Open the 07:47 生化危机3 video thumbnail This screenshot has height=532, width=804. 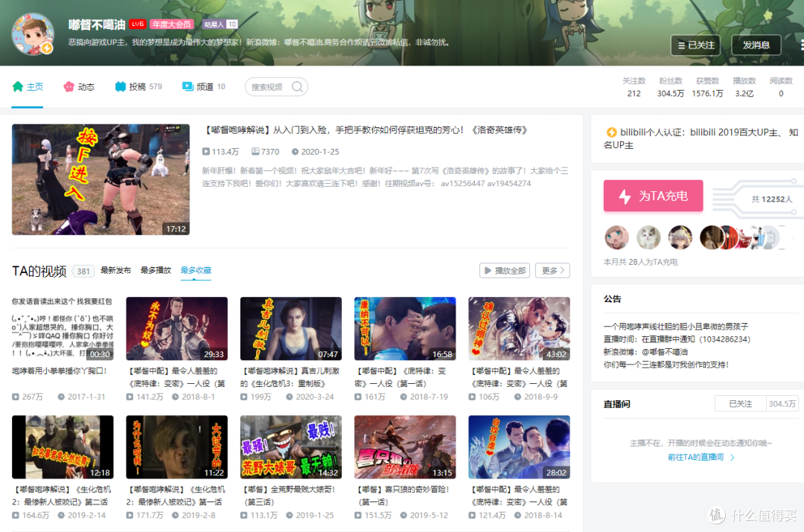[x=291, y=329]
